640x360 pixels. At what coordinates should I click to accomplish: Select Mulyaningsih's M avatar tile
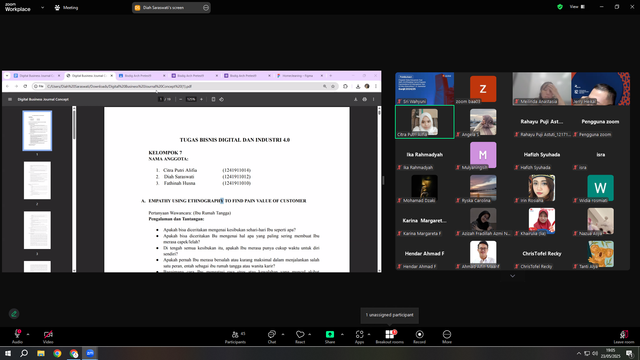[x=483, y=155]
